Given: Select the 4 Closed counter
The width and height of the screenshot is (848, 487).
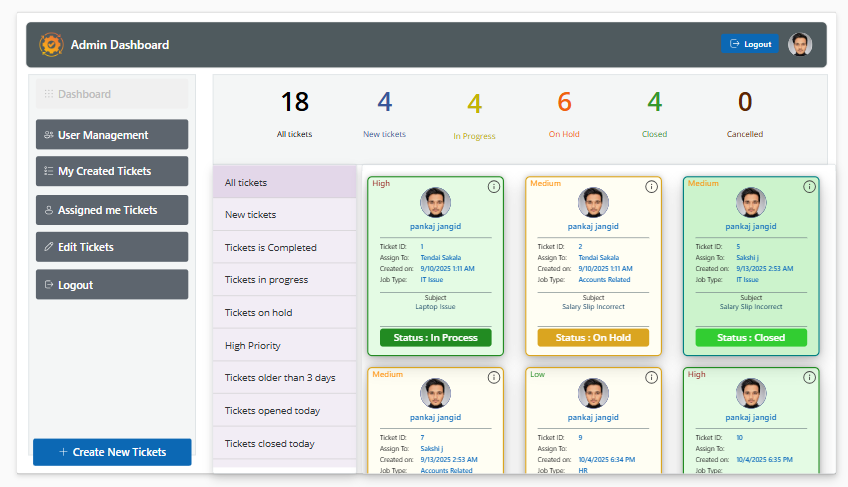Looking at the screenshot, I should [654, 115].
